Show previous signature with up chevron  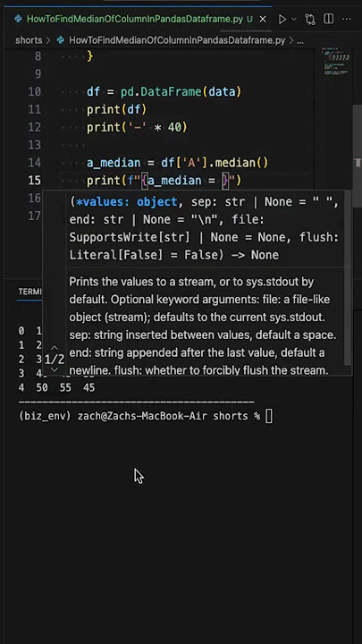tap(55, 348)
